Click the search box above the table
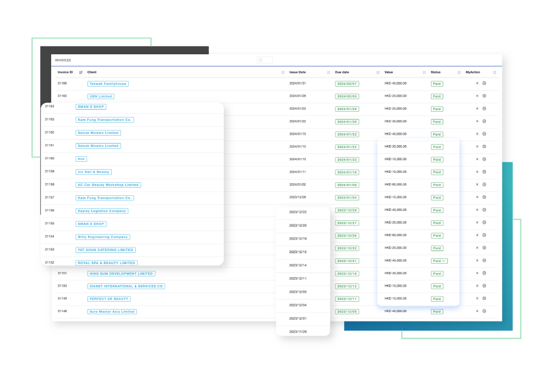Image resolution: width=553 pixels, height=392 pixels. click(x=265, y=60)
